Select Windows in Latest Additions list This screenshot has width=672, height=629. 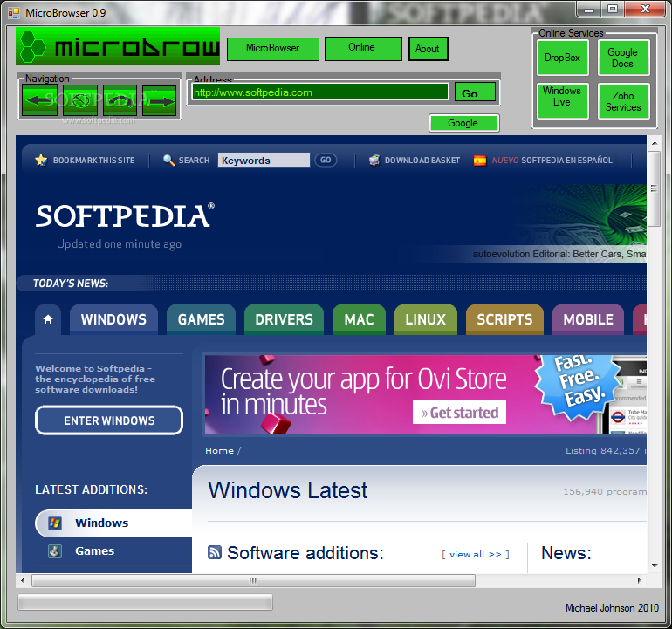tap(113, 523)
